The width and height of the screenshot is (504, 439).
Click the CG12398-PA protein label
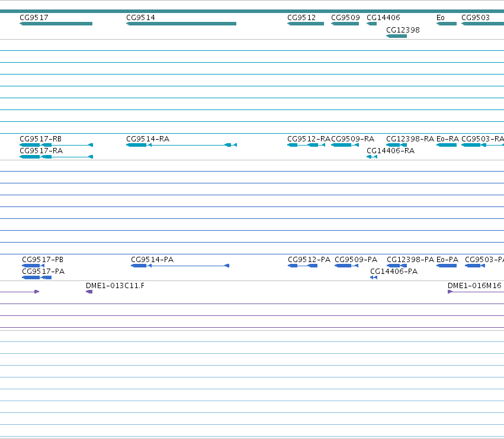[410, 260]
